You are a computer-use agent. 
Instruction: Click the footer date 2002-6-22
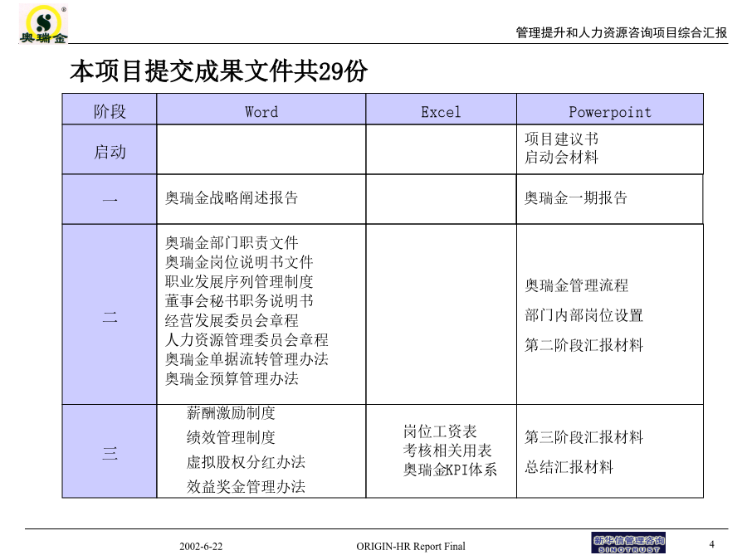[x=201, y=546]
